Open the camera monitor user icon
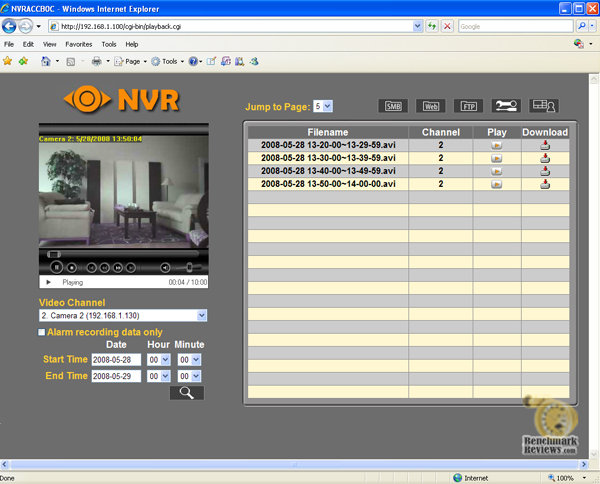The image size is (600, 484). click(543, 106)
